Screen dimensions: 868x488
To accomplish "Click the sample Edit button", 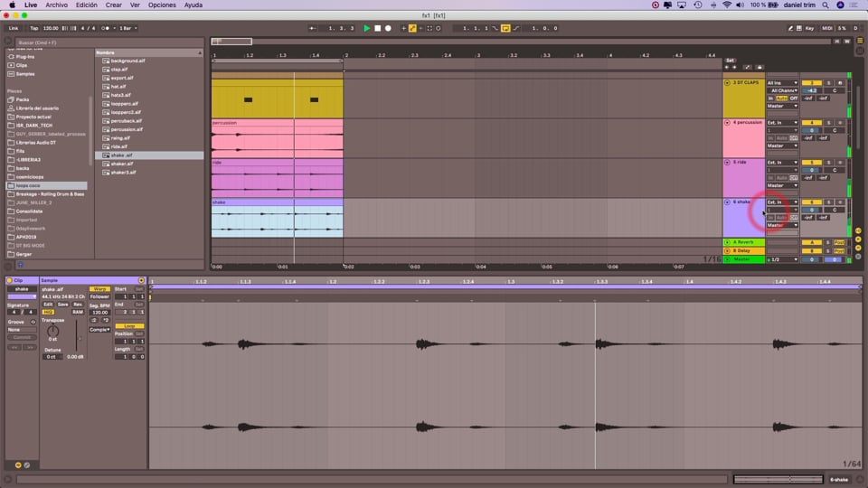I will coord(48,305).
